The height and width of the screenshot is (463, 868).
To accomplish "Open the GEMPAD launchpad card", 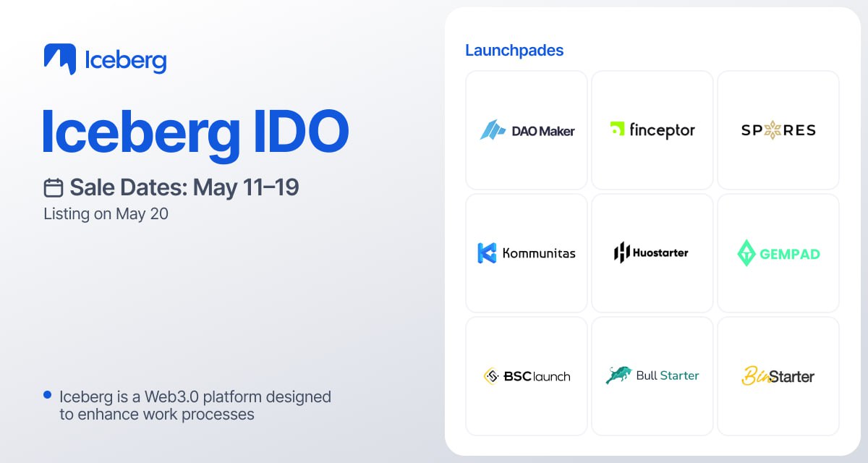I will (778, 253).
